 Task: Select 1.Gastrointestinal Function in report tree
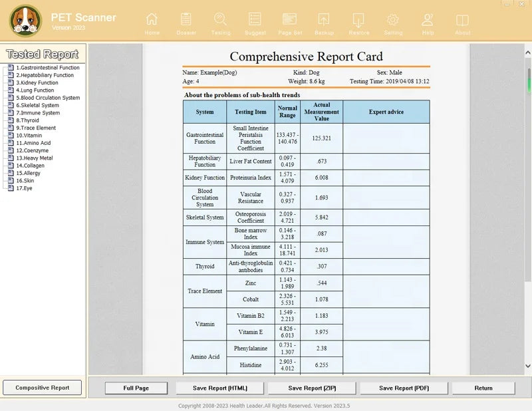point(48,68)
